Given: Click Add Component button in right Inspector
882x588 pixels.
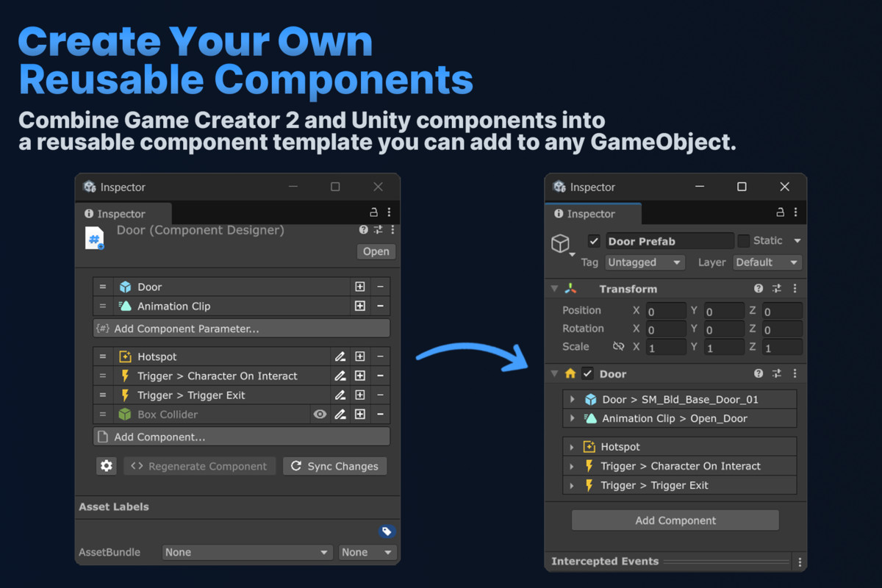Looking at the screenshot, I should pyautogui.click(x=675, y=520).
